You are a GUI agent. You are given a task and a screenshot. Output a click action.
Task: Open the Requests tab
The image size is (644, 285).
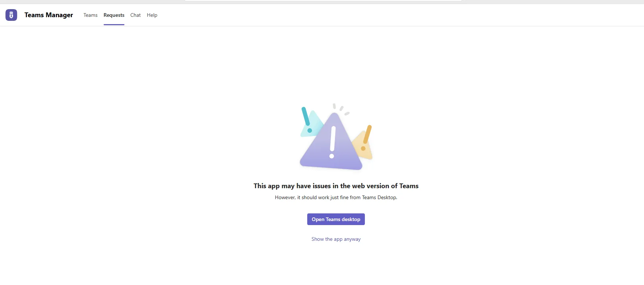(114, 15)
